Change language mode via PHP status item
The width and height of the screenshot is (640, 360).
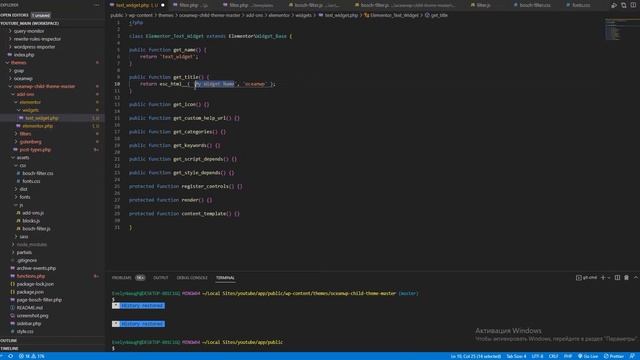click(568, 356)
